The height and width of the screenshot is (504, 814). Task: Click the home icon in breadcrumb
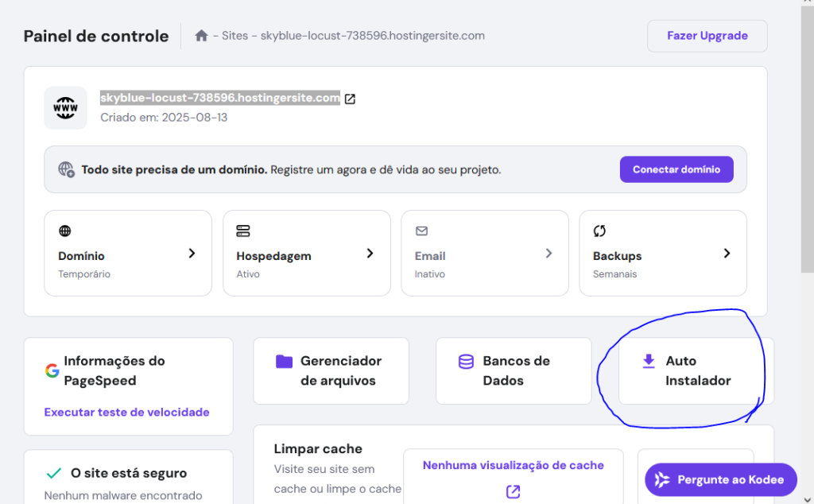coord(202,36)
